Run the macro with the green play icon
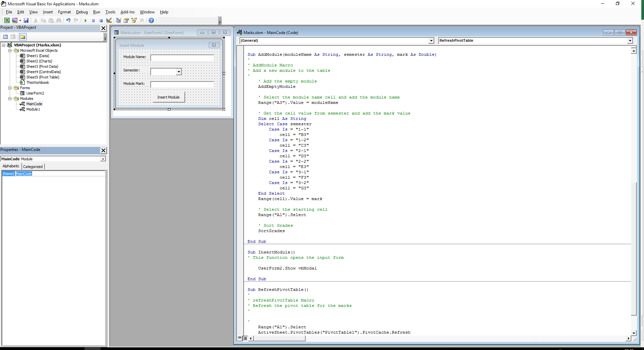644x350 pixels. [x=86, y=20]
